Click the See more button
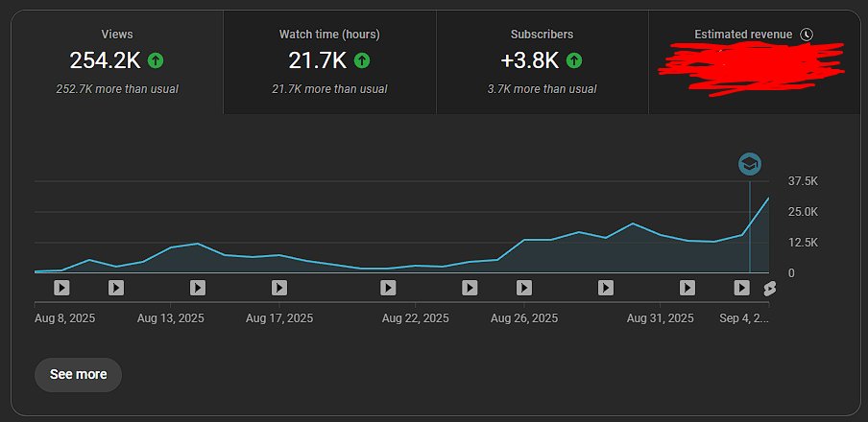Viewport: 868px width, 422px height. pyautogui.click(x=78, y=374)
